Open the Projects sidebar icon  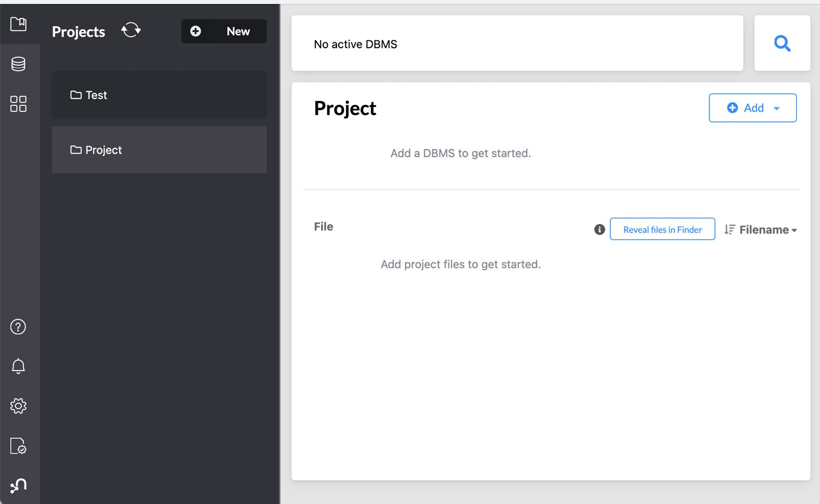(x=18, y=24)
